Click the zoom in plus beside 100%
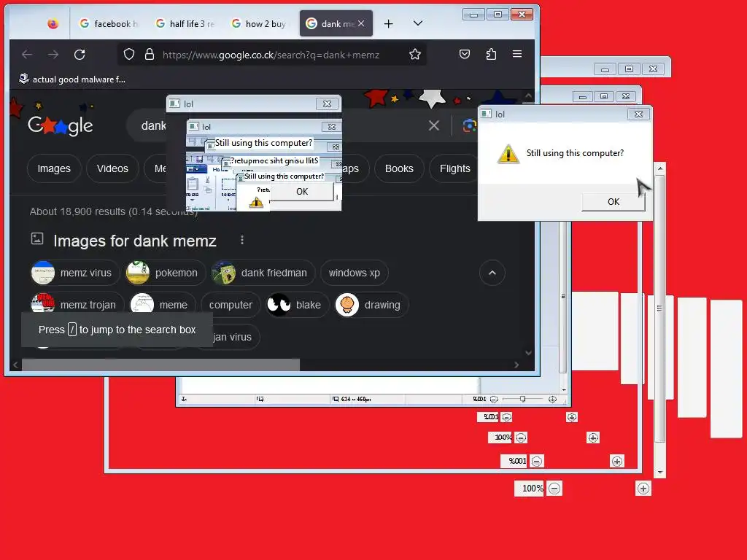747x560 pixels. pos(643,489)
